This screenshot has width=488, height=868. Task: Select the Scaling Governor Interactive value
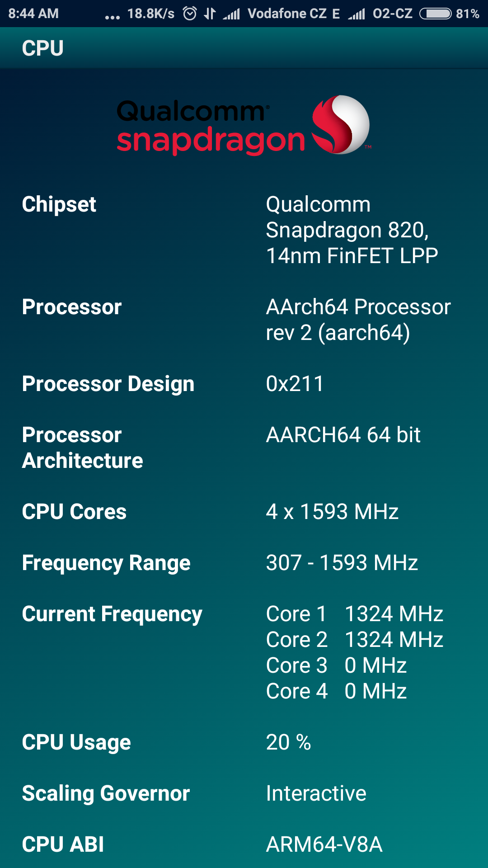point(316,793)
